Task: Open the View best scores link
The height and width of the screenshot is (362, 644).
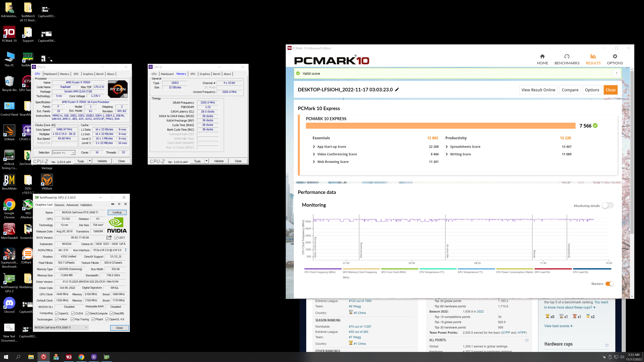Action: pos(558,326)
